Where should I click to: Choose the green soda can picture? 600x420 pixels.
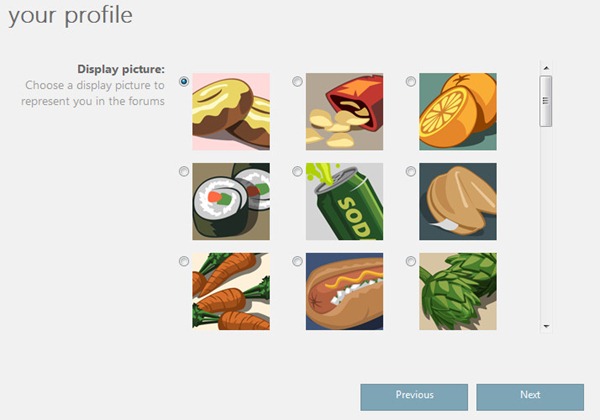344,201
